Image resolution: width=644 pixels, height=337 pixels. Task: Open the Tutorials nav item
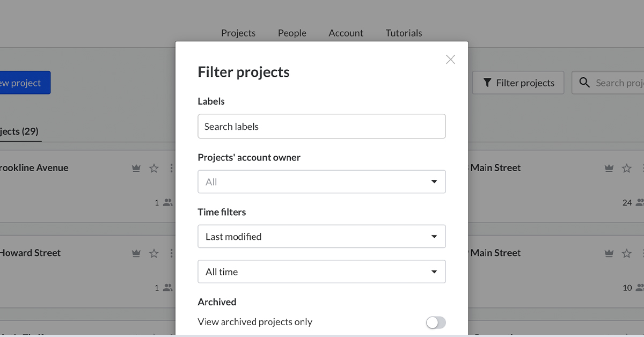pyautogui.click(x=404, y=33)
